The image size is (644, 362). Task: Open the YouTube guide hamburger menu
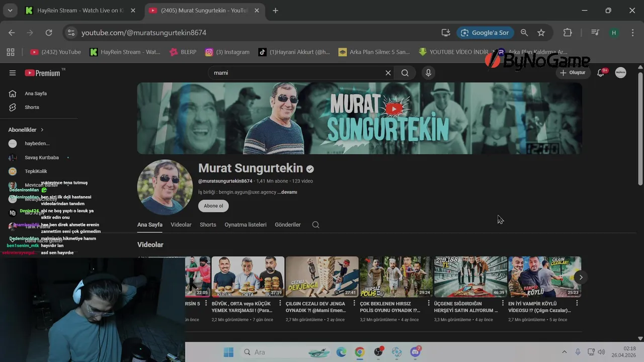tap(13, 73)
